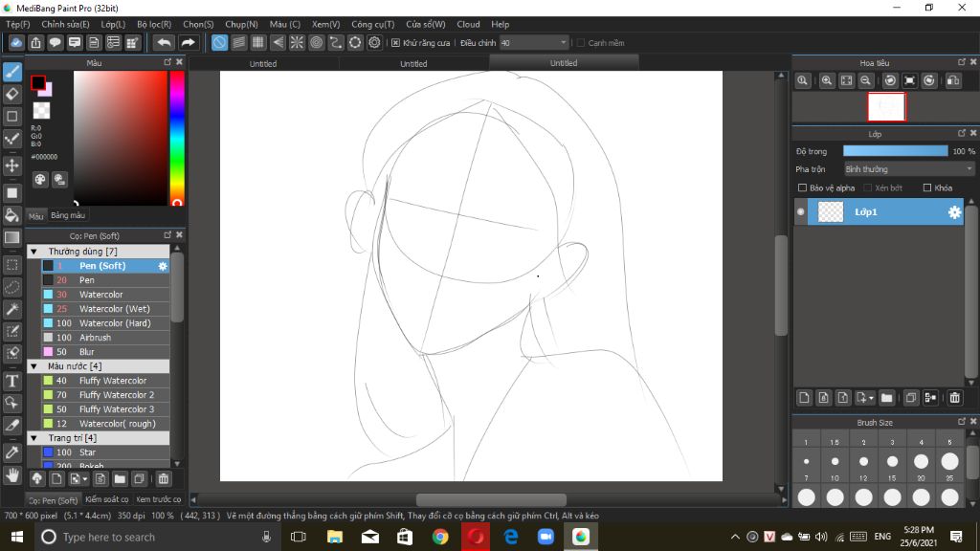
Task: Delete the layer with the trash icon
Action: (x=954, y=398)
